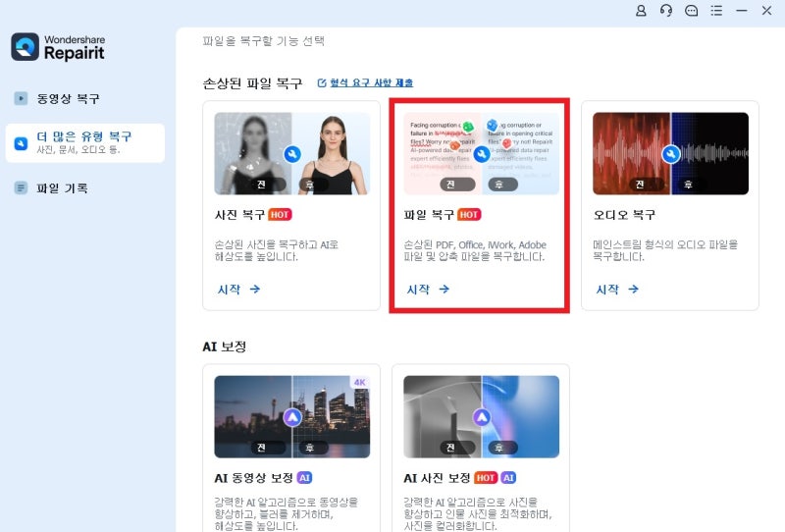Open the hamburger menu list icon
The image size is (785, 532).
click(716, 11)
